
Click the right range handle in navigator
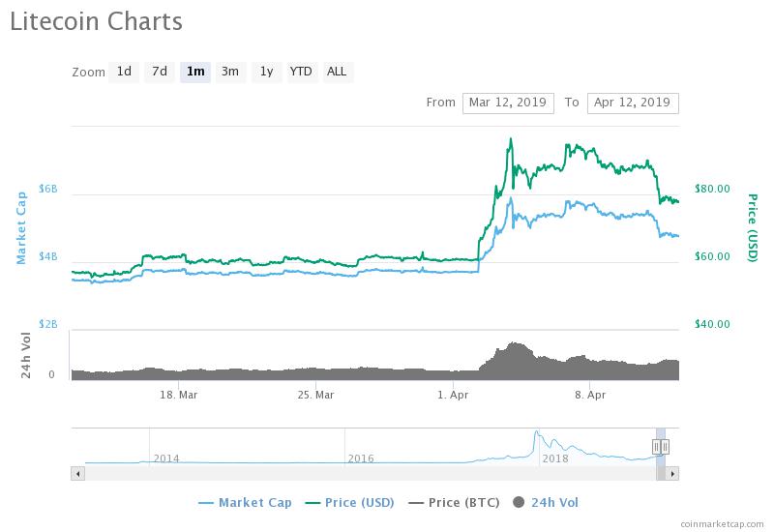(666, 446)
